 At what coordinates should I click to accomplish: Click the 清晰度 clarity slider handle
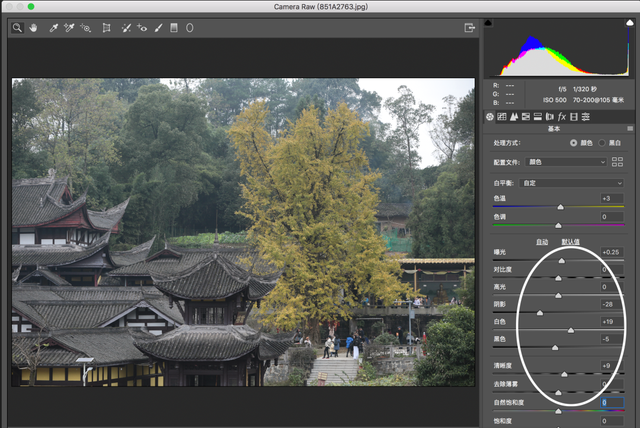(564, 374)
